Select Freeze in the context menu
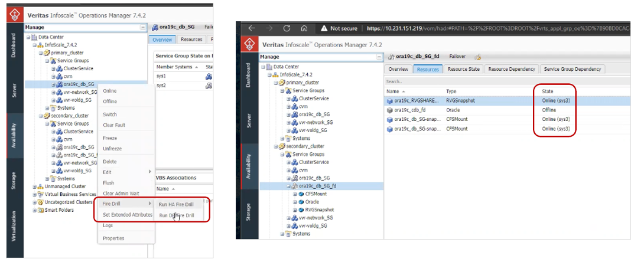644x262 pixels. click(110, 138)
